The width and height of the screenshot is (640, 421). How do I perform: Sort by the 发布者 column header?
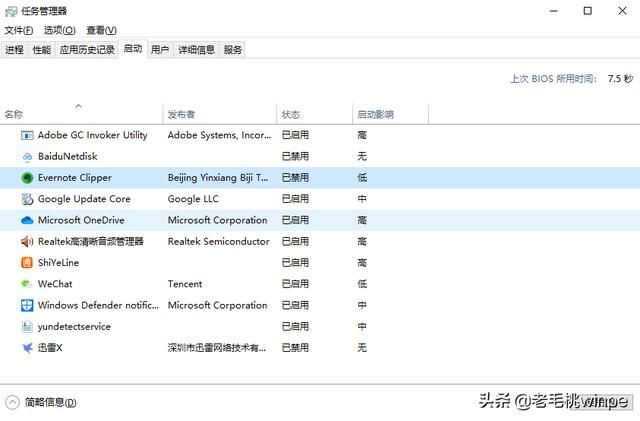[220, 114]
